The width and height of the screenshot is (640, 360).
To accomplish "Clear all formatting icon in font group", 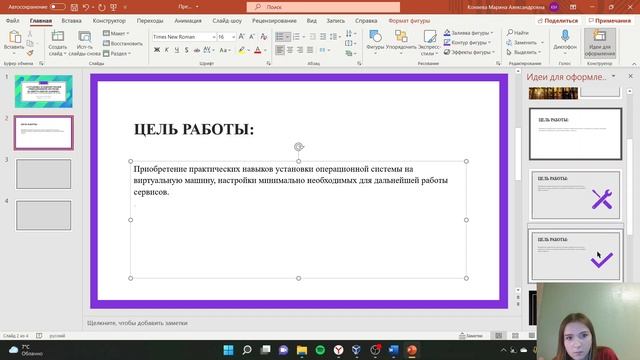I will 264,37.
